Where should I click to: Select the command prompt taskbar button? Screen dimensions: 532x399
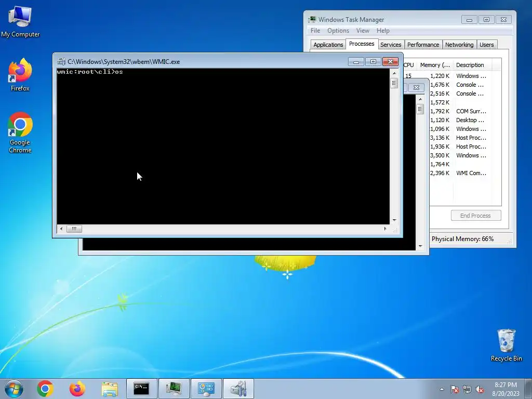point(141,389)
